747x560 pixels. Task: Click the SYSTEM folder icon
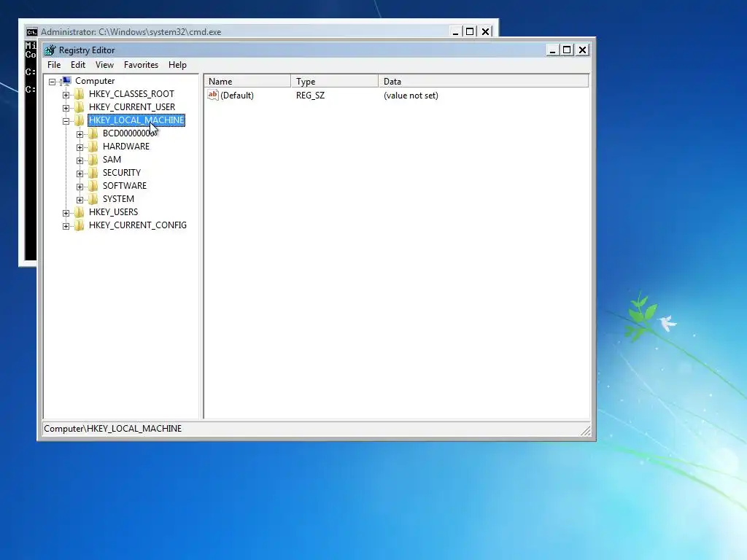93,199
